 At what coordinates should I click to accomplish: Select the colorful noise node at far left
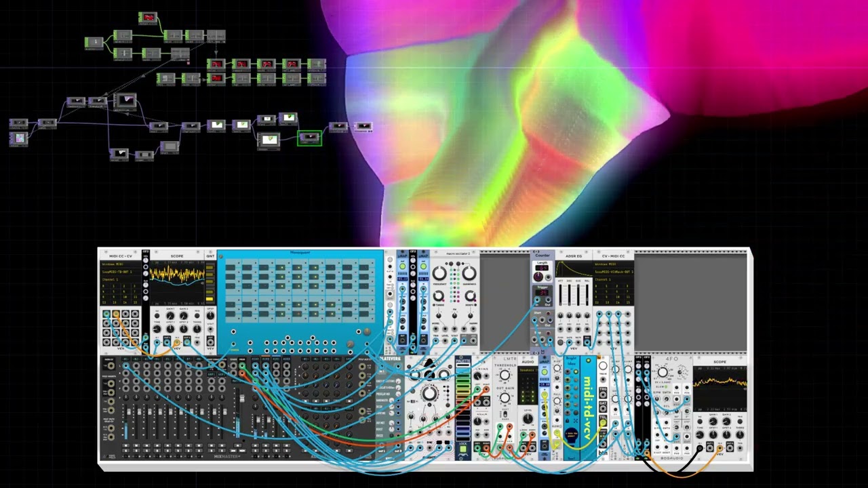point(19,138)
